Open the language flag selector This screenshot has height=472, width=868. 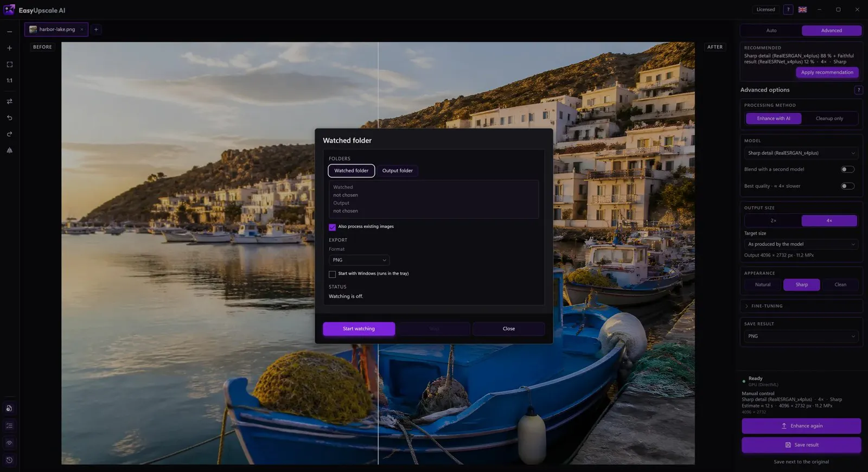(802, 10)
